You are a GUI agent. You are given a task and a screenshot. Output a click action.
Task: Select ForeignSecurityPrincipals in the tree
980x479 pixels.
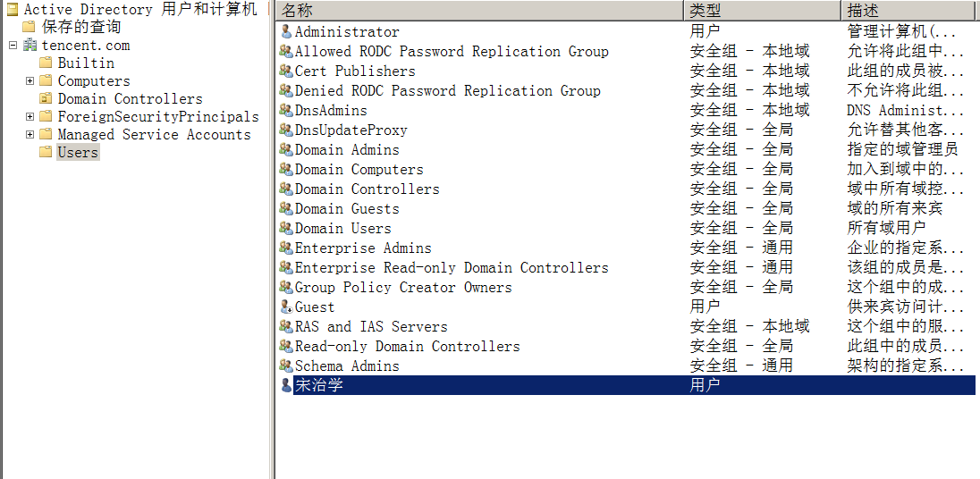(x=158, y=117)
